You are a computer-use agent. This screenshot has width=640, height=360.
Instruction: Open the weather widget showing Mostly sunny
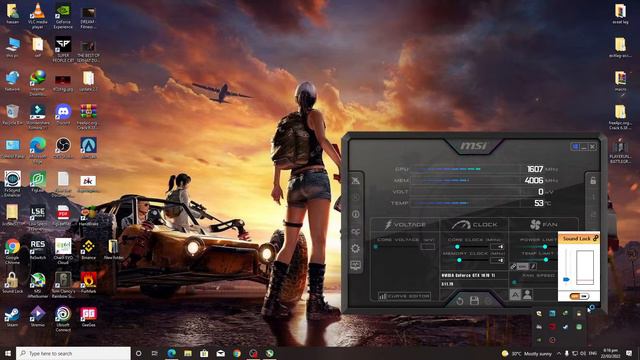pos(527,353)
